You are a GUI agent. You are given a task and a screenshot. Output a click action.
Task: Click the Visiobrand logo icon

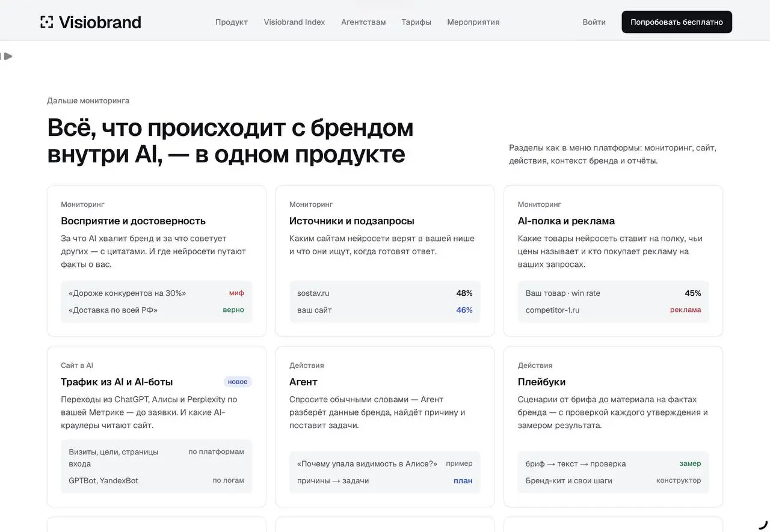pyautogui.click(x=47, y=22)
